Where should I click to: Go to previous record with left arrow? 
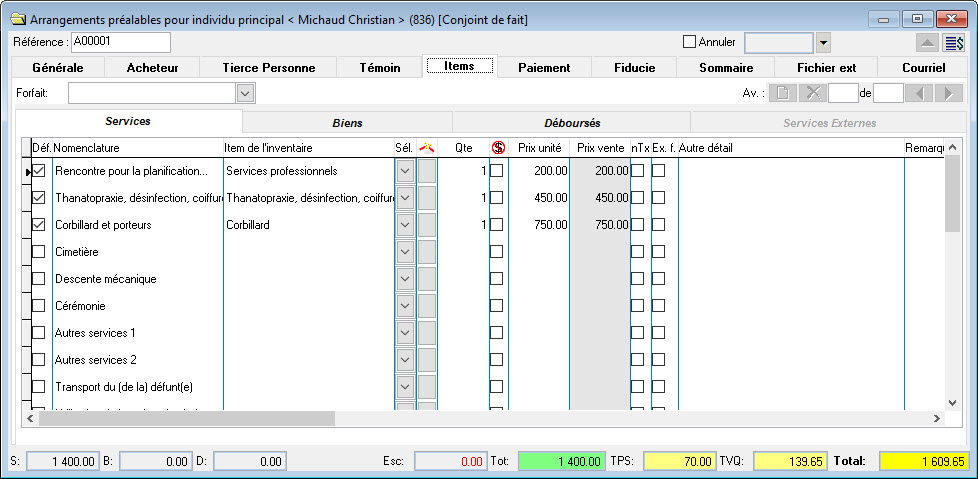[918, 93]
